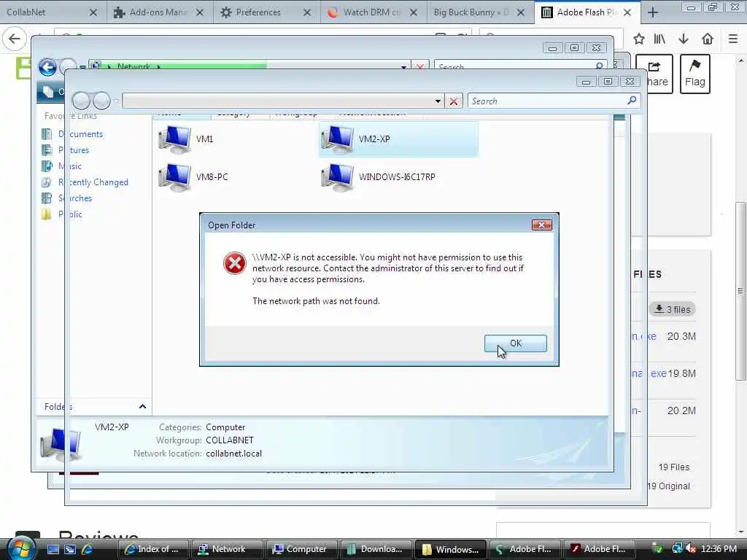The width and height of the screenshot is (747, 560).
Task: Click Switch between windows quick launch icon
Action: point(70,549)
